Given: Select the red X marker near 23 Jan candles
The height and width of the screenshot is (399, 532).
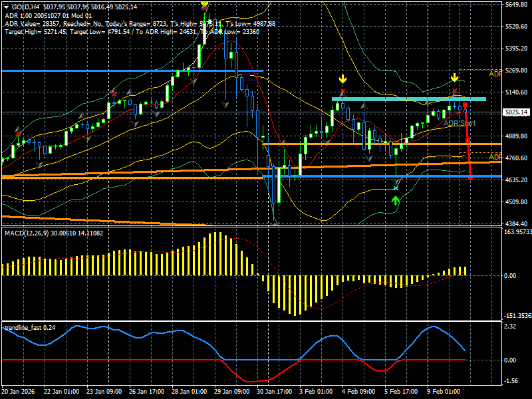Looking at the screenshot, I should pyautogui.click(x=114, y=94).
